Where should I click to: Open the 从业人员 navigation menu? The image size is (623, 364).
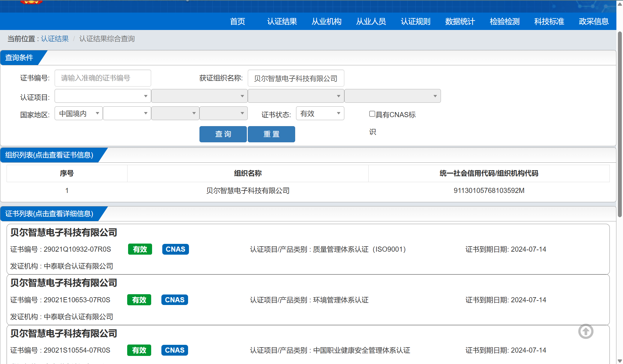[371, 21]
